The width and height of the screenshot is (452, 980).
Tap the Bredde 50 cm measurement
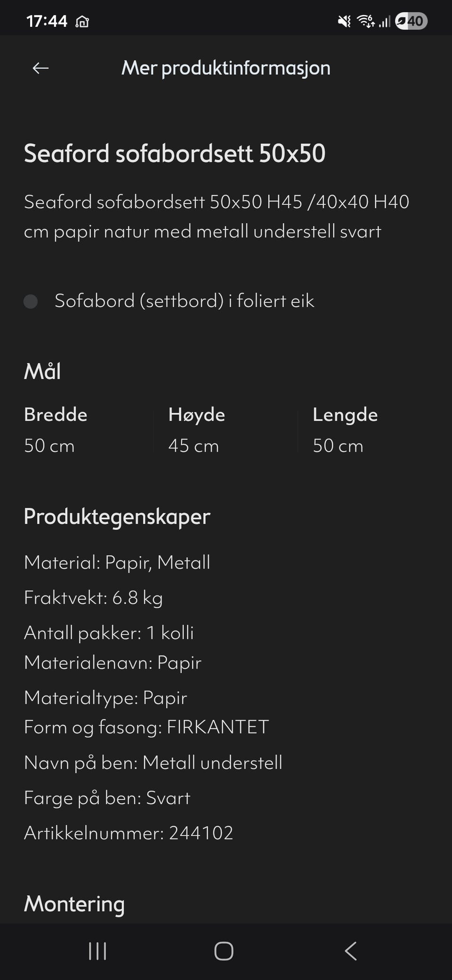56,430
